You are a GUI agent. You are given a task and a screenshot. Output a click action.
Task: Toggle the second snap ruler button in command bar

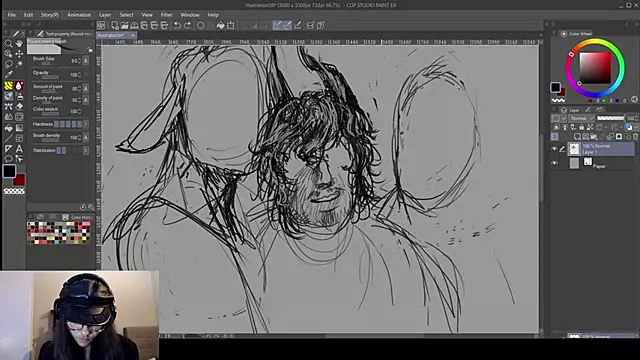coord(287,25)
